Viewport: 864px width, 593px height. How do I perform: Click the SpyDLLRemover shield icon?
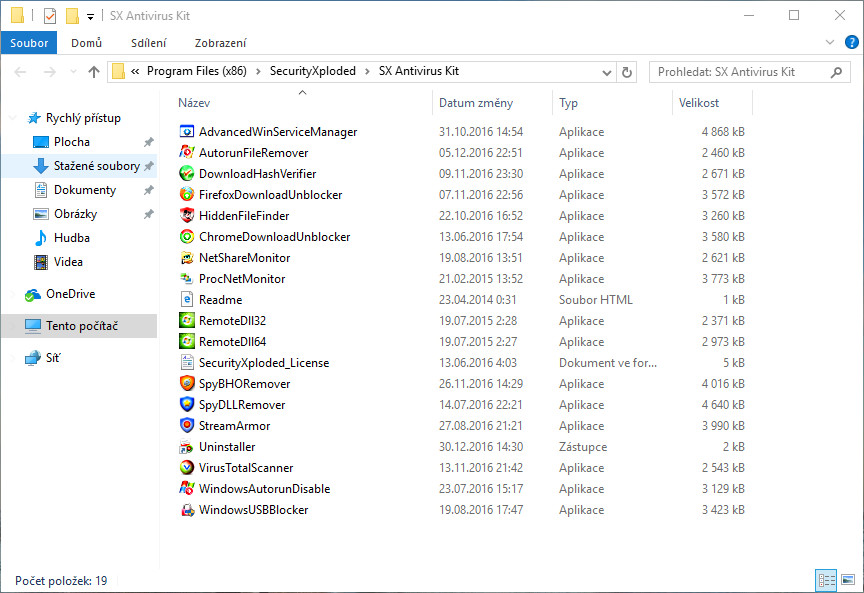[x=187, y=404]
